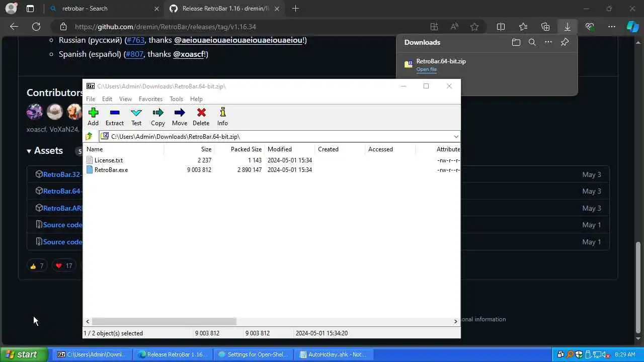Image resolution: width=644 pixels, height=362 pixels.
Task: Close the Release RetroBar 1.16 tab
Action: 277,9
